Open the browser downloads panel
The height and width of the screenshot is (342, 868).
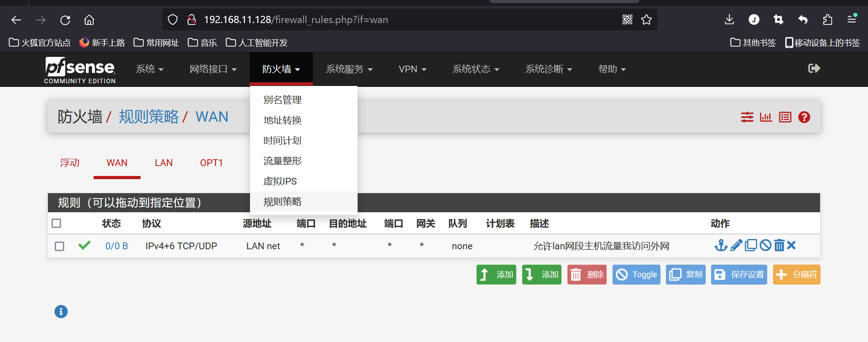point(729,19)
